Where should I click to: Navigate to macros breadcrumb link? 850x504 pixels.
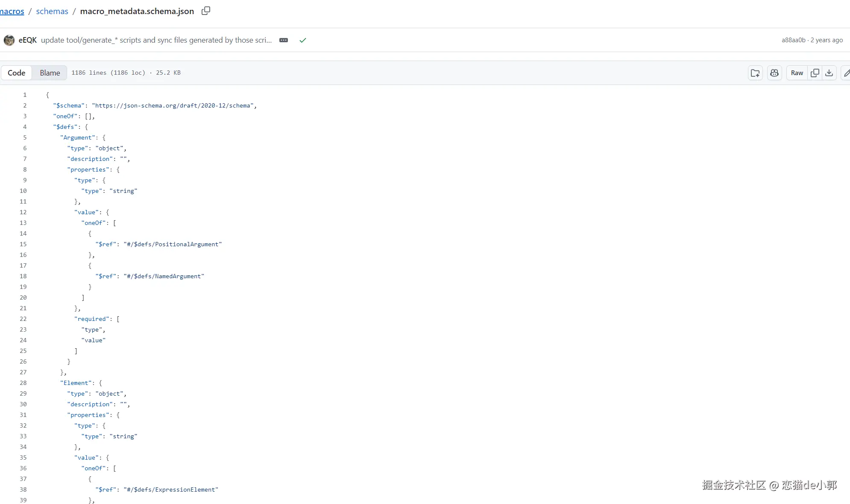pyautogui.click(x=12, y=11)
